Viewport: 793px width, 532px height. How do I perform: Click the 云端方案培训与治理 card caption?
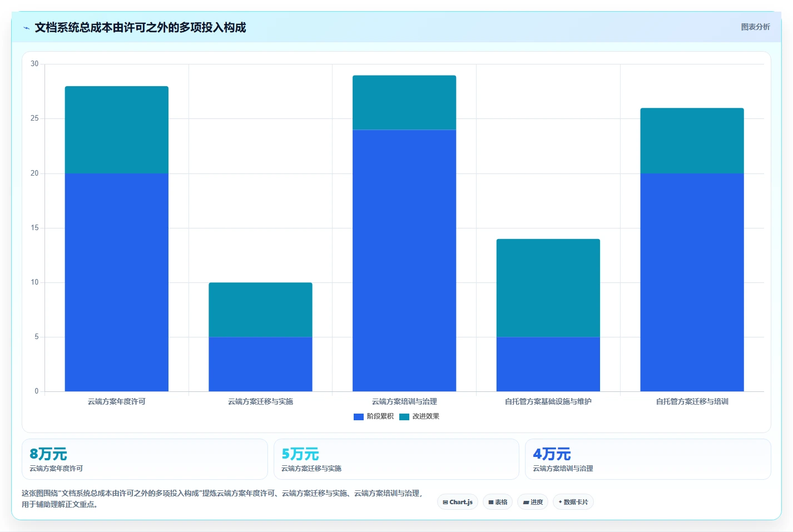click(x=563, y=469)
